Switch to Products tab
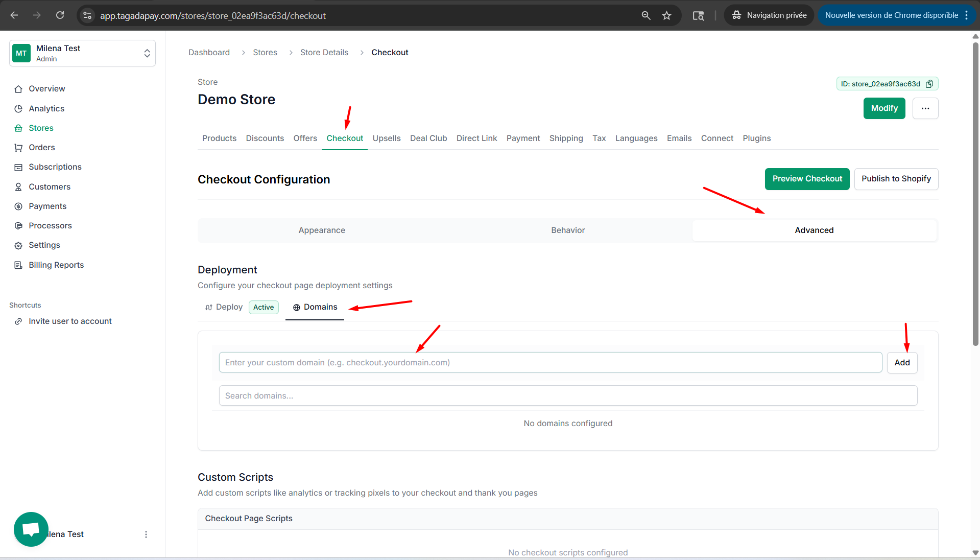This screenshot has width=980, height=560. pyautogui.click(x=219, y=138)
